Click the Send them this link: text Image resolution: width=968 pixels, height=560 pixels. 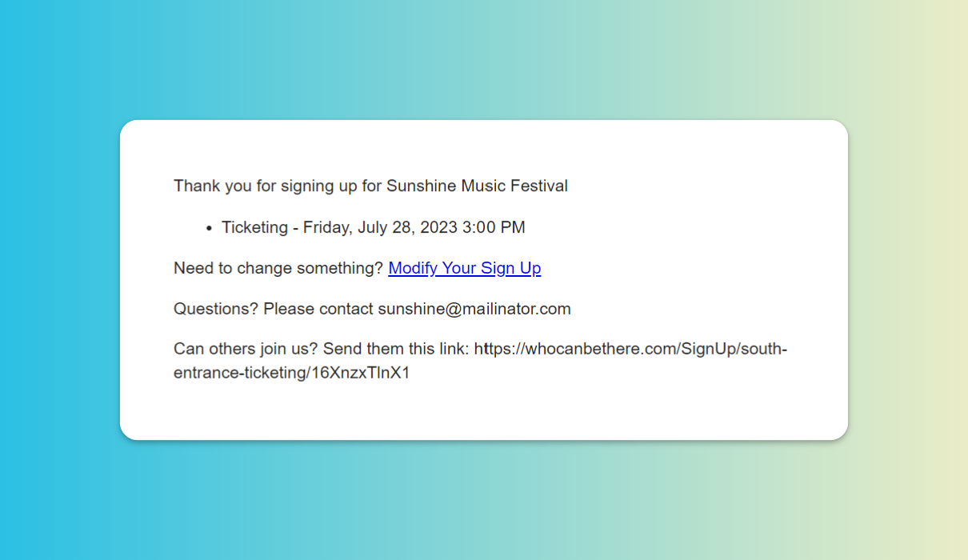pos(396,350)
